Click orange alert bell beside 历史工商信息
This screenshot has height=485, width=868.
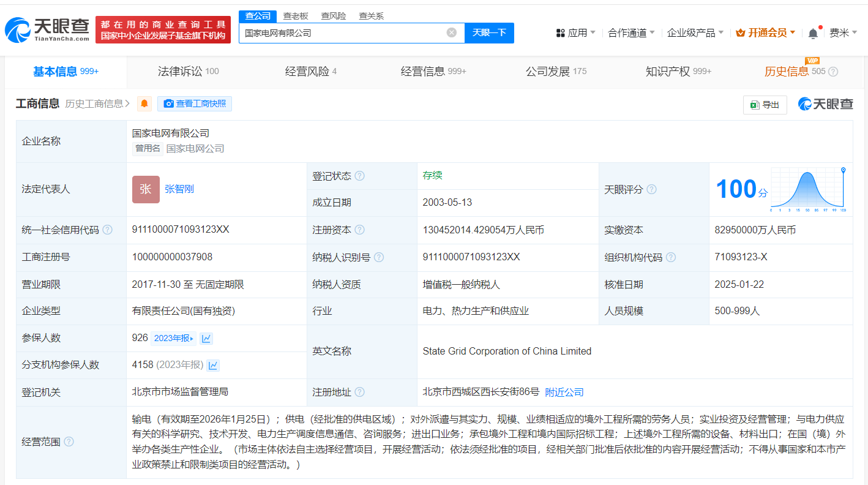[x=144, y=103]
